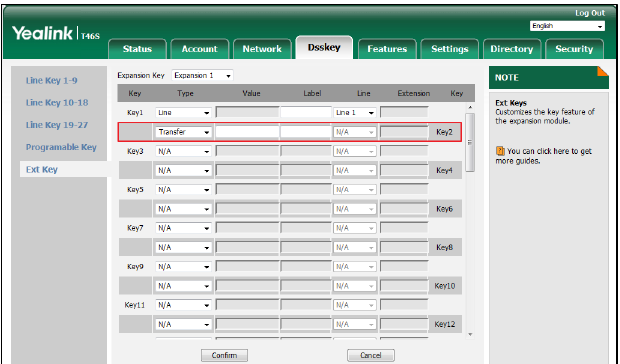Click the Cancel button

[x=370, y=355]
